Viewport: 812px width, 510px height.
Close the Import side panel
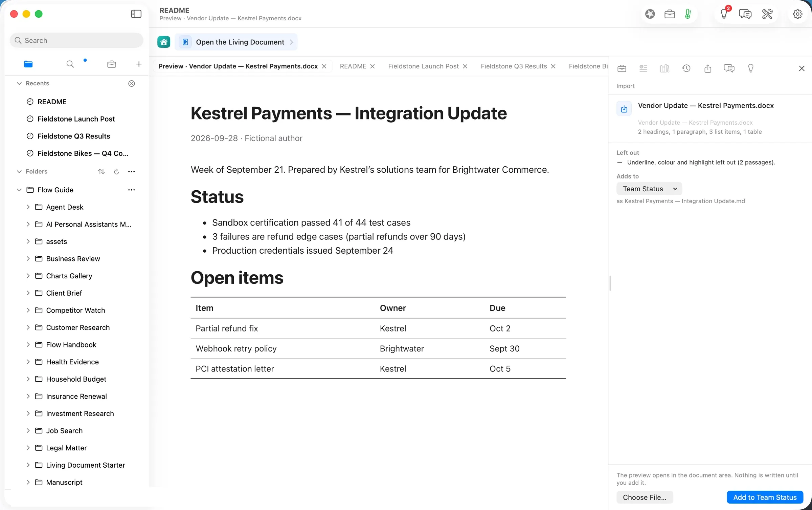click(x=802, y=68)
